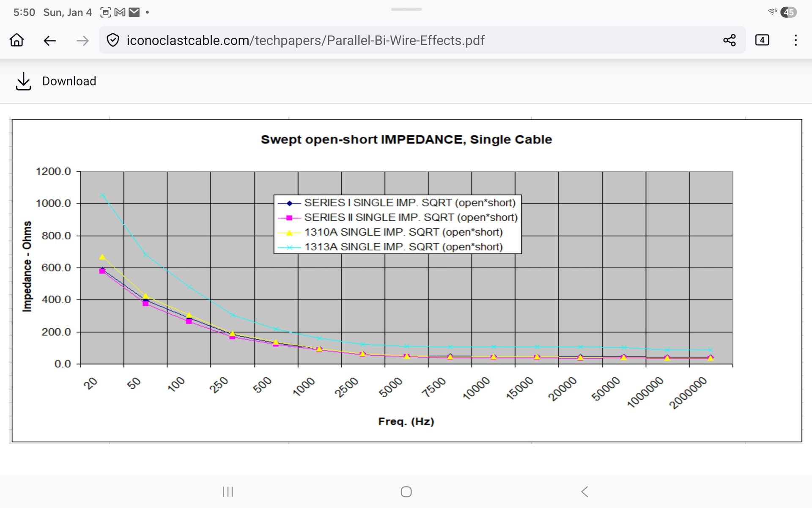Tap the top drag handle pill
This screenshot has width=812, height=508.
click(406, 9)
